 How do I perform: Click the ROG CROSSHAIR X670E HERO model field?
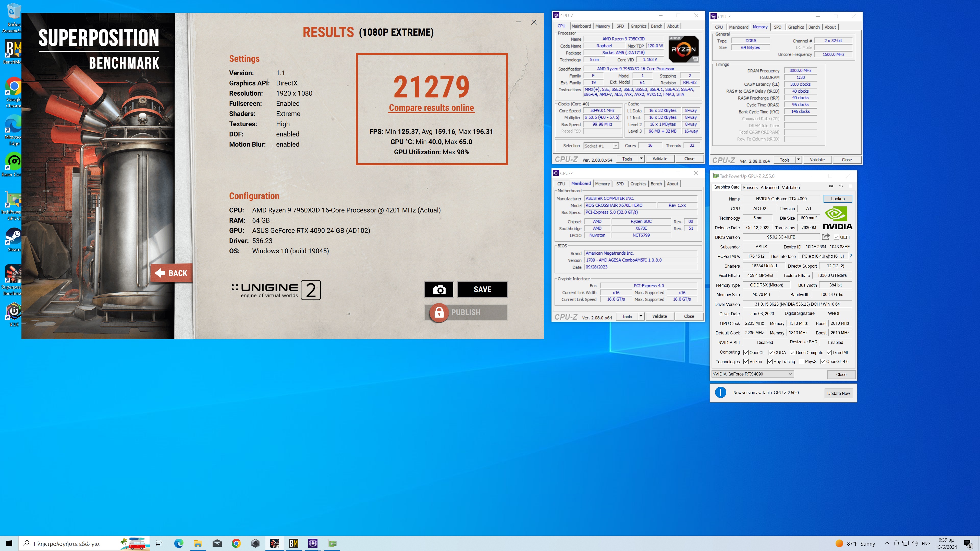tap(620, 205)
